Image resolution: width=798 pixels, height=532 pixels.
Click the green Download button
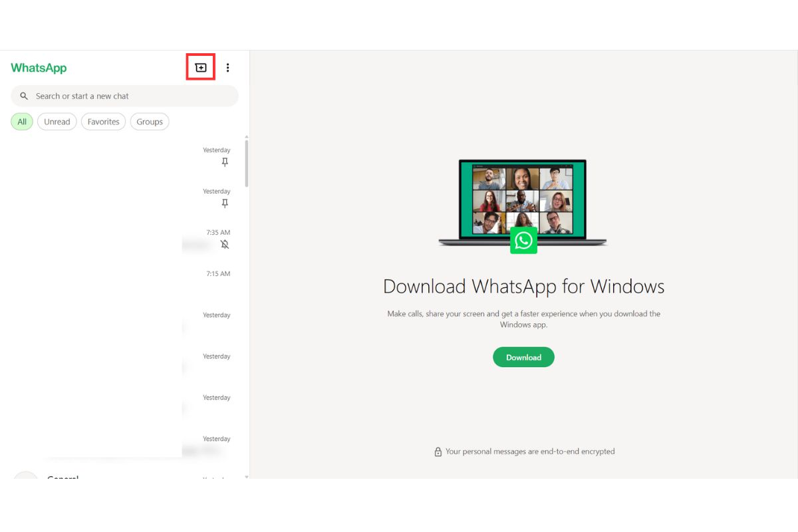point(523,357)
